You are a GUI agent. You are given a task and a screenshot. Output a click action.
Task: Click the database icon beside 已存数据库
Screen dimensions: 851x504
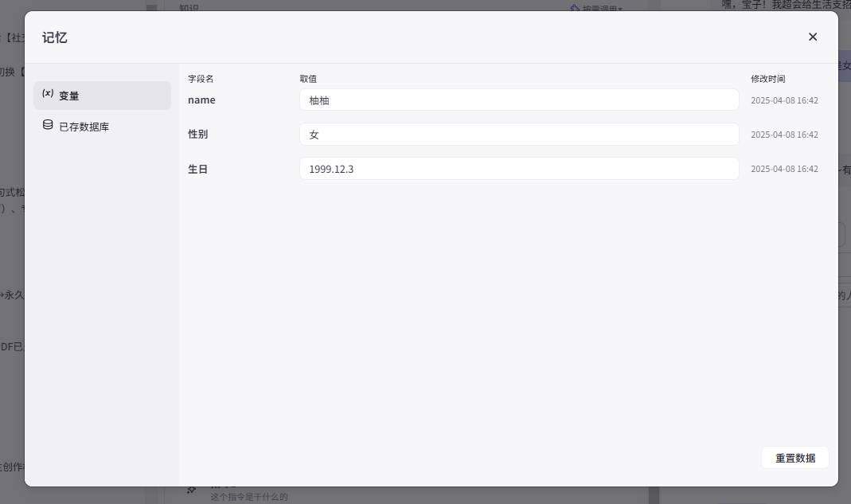(48, 125)
